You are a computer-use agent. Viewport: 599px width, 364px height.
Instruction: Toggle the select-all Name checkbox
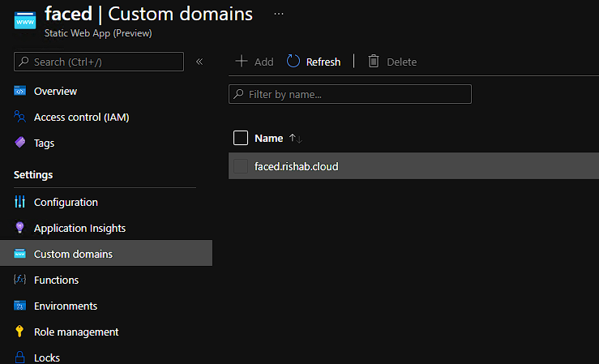(x=241, y=138)
